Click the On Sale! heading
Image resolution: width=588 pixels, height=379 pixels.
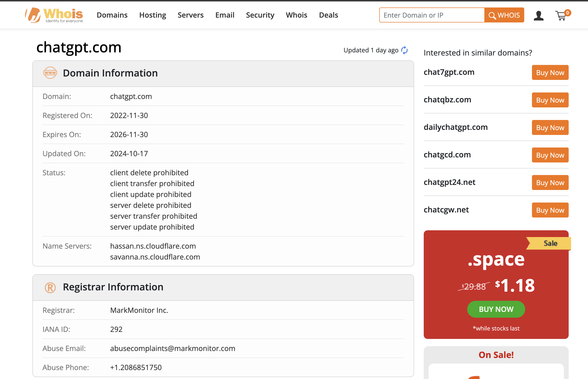[x=496, y=355]
